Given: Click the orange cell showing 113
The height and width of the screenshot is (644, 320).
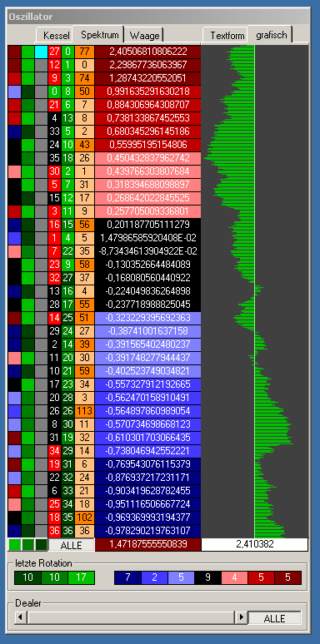Looking at the screenshot, I should (85, 411).
